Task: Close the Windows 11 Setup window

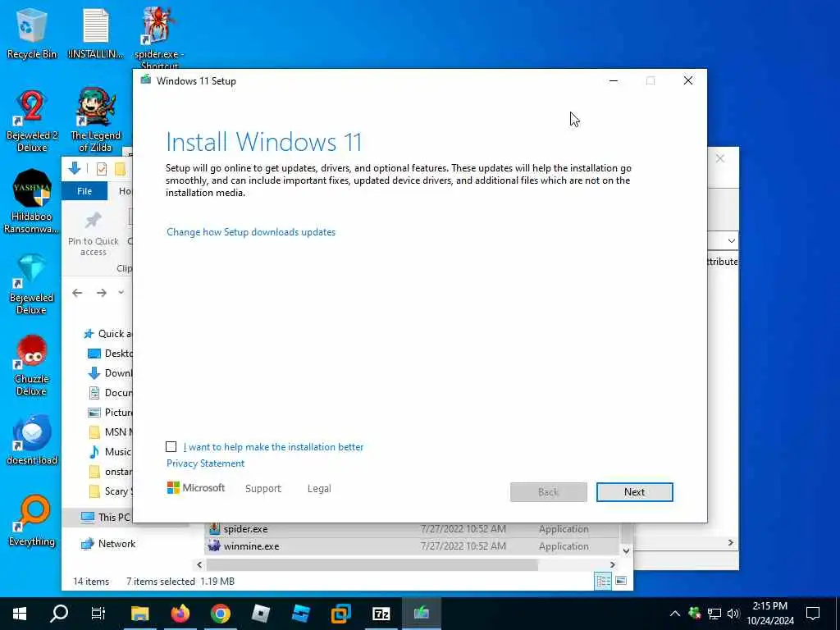Action: tap(688, 81)
